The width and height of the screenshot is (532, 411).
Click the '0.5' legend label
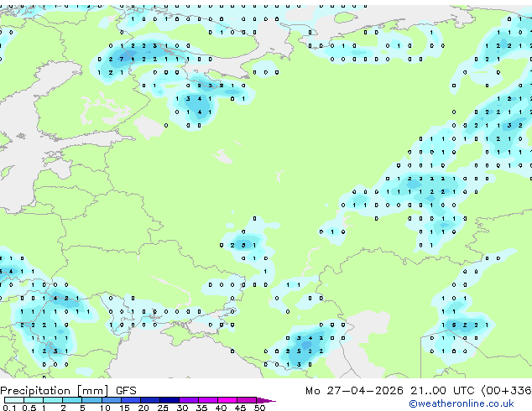point(29,408)
